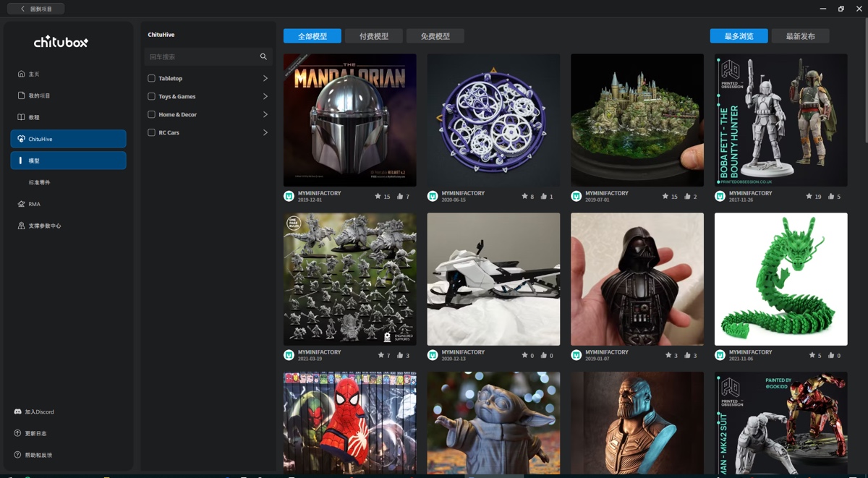Switch to the 免费模型 tab

[435, 36]
